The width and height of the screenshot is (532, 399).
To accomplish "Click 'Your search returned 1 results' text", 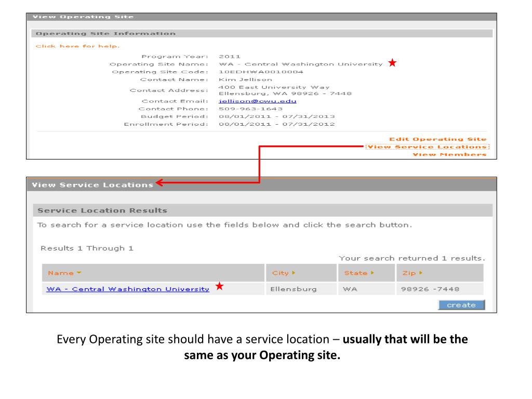I will [x=412, y=259].
